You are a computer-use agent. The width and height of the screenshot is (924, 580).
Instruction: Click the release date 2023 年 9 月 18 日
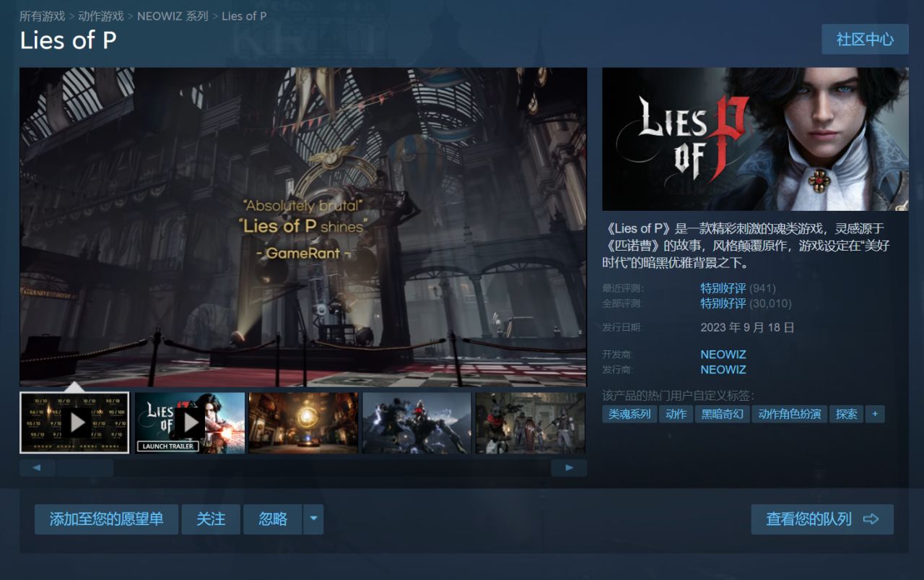coord(747,327)
